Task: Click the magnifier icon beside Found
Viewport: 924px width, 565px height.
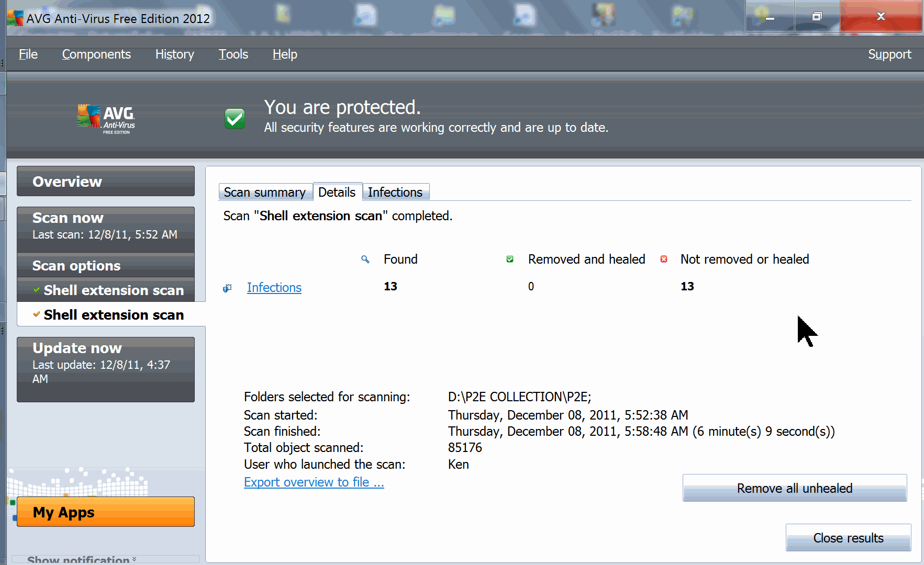Action: [x=365, y=259]
